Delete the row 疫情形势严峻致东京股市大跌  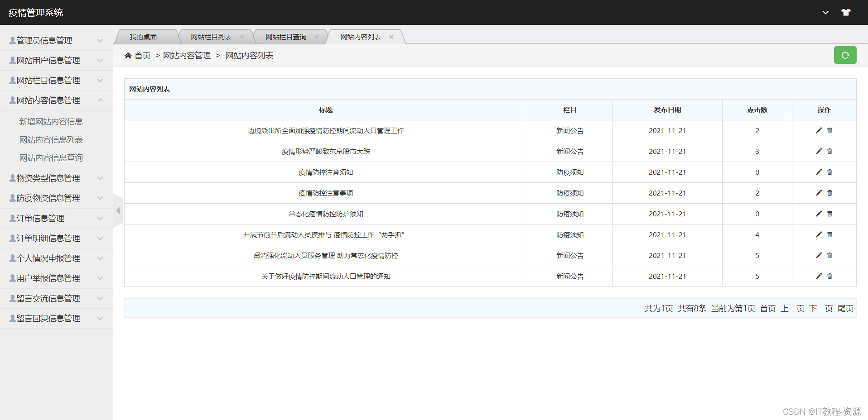pos(830,151)
